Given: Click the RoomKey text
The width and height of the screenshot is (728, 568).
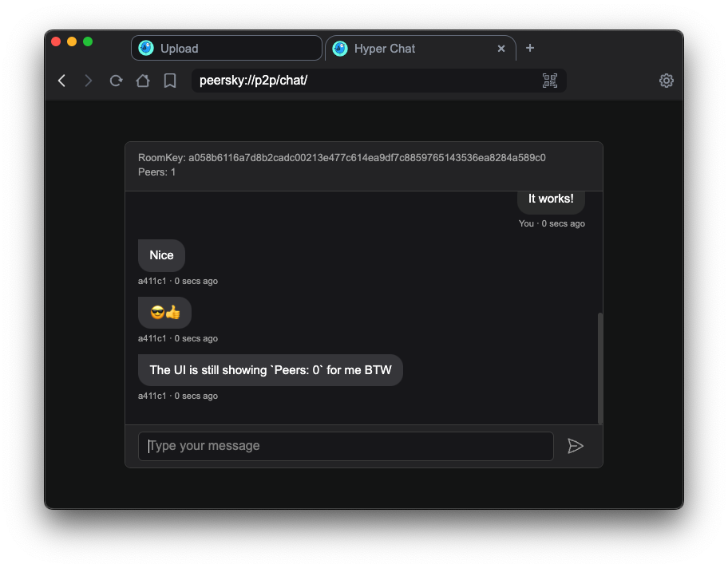Looking at the screenshot, I should [x=342, y=158].
